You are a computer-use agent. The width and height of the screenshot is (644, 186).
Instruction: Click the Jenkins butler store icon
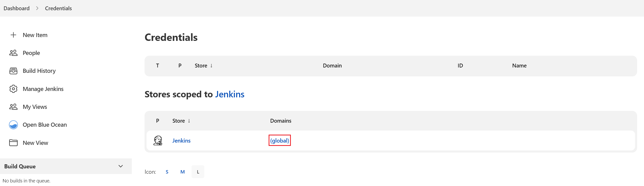pyautogui.click(x=158, y=141)
